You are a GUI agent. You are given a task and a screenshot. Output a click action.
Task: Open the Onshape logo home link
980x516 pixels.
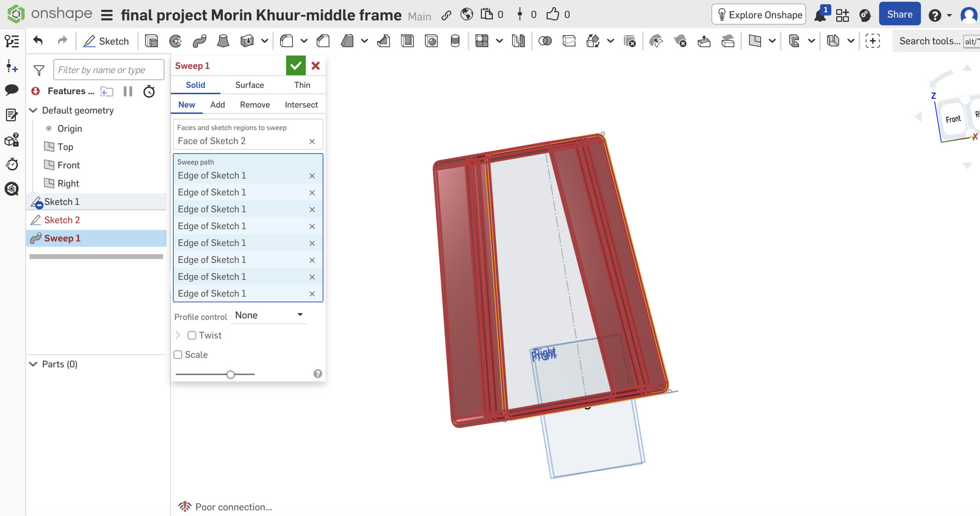(49, 14)
